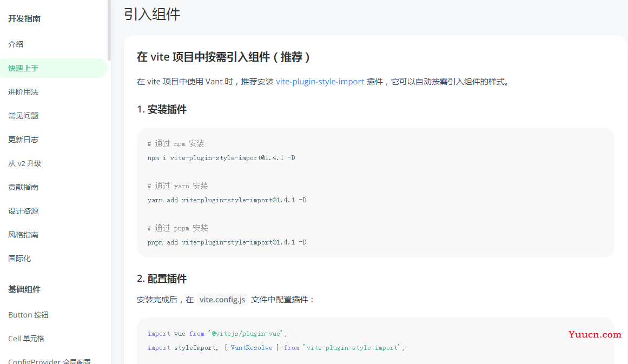Select the 快速上手 sidebar item

pyautogui.click(x=54, y=68)
